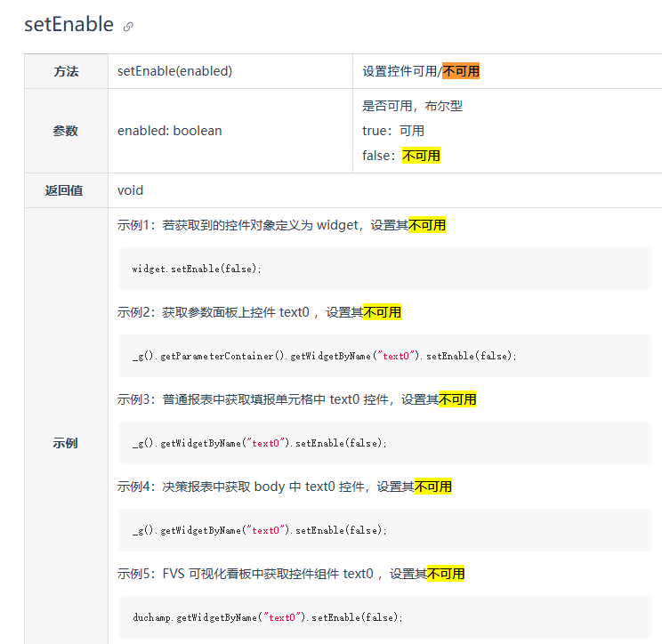Click the duchamp.getWidgetByName code block

click(384, 617)
